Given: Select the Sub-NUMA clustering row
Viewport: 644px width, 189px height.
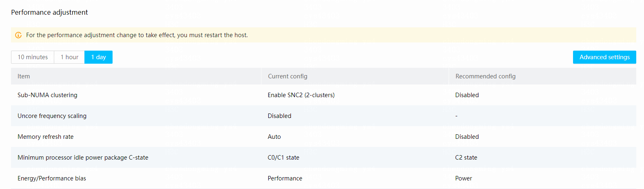Looking at the screenshot, I should 323,95.
